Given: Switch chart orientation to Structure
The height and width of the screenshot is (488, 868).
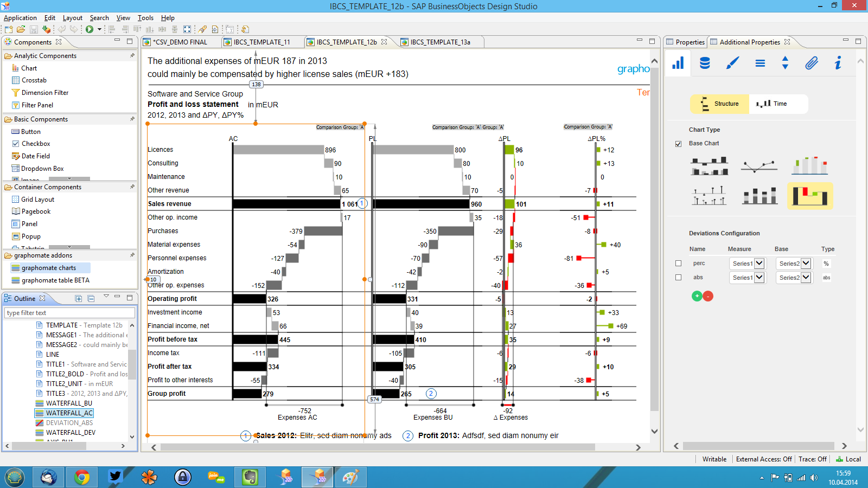Looking at the screenshot, I should point(719,104).
